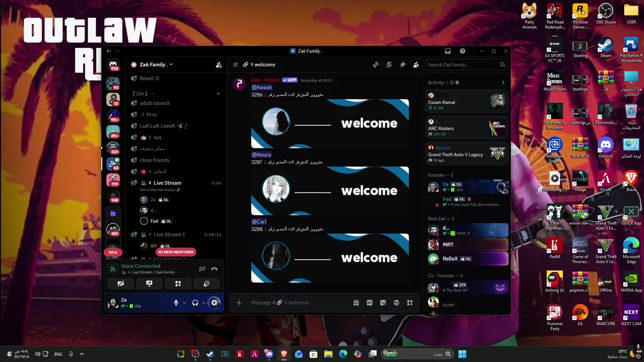
Task: Open server folder icon in sidebar
Action: pyautogui.click(x=113, y=214)
